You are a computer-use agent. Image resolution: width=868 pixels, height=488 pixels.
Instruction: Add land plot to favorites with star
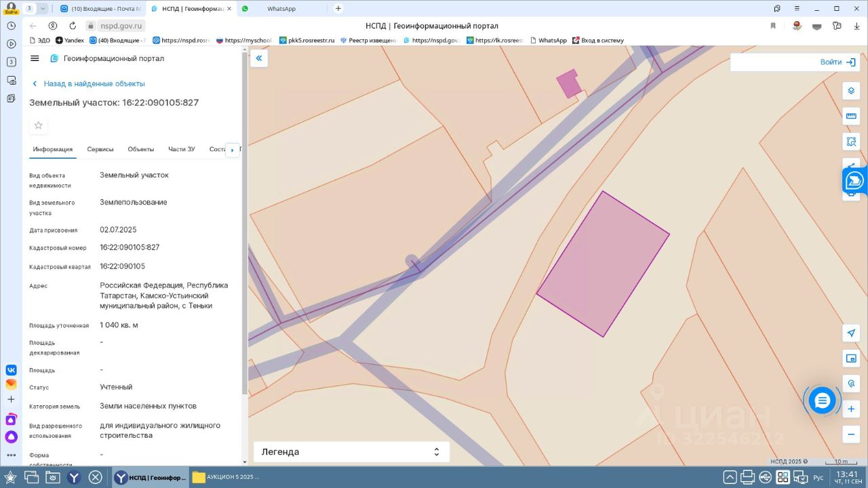click(38, 125)
